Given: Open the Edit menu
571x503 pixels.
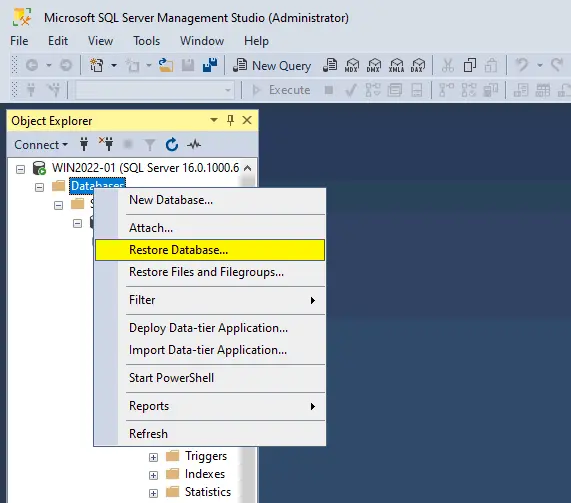Looking at the screenshot, I should [58, 41].
